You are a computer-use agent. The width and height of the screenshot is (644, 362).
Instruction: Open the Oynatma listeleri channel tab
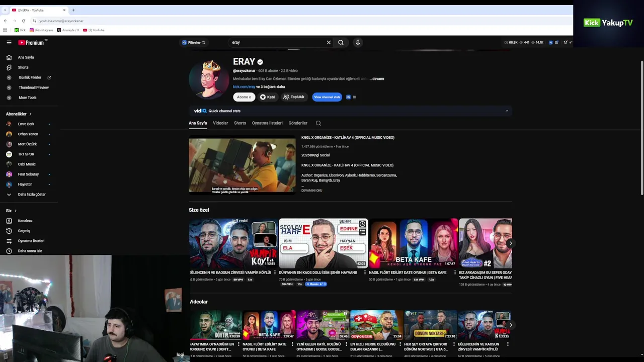[x=267, y=123]
